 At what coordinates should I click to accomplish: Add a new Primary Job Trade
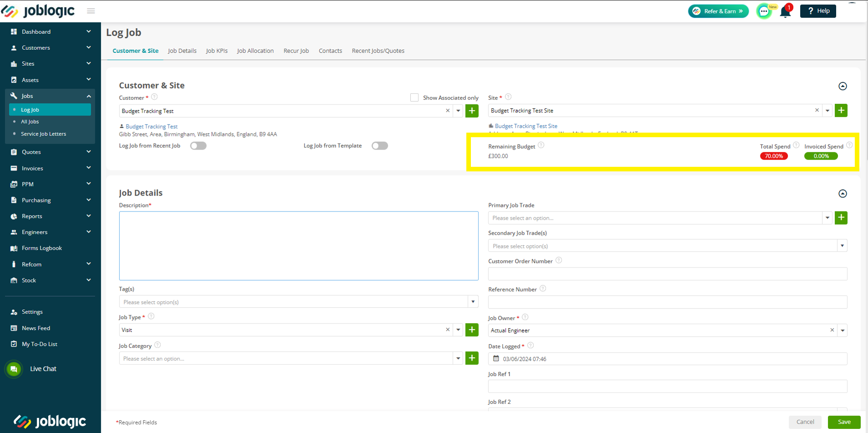coord(841,218)
